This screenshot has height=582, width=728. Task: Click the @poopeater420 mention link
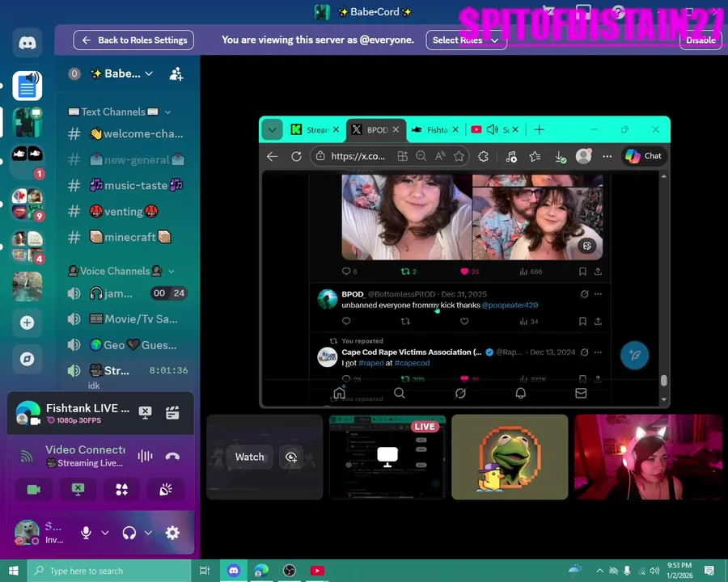(x=510, y=306)
